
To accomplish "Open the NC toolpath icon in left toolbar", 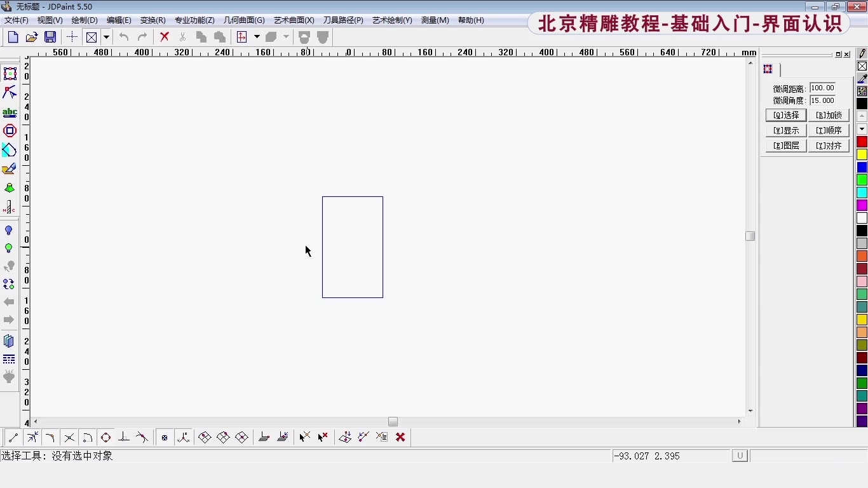I will [x=10, y=207].
